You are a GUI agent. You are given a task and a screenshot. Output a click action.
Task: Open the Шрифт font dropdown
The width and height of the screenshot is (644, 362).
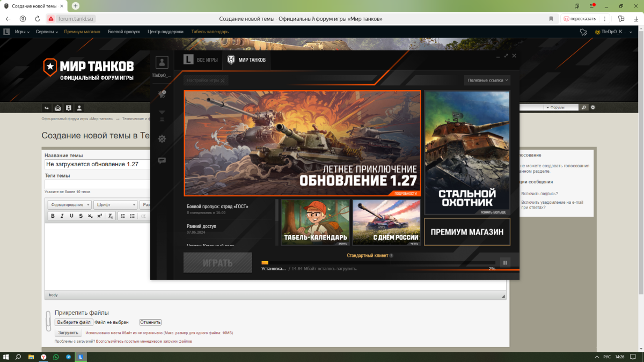click(116, 205)
